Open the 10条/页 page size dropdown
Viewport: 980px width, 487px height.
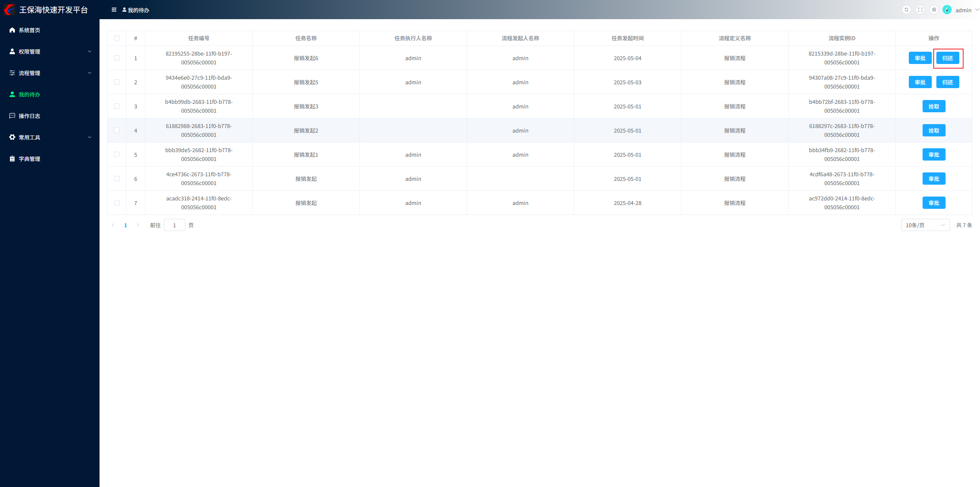pyautogui.click(x=925, y=225)
